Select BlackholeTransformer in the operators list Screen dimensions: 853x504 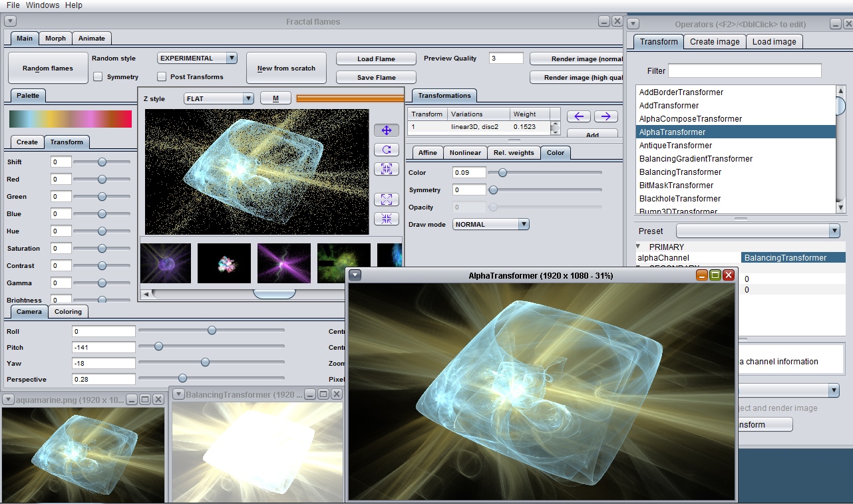click(x=680, y=198)
